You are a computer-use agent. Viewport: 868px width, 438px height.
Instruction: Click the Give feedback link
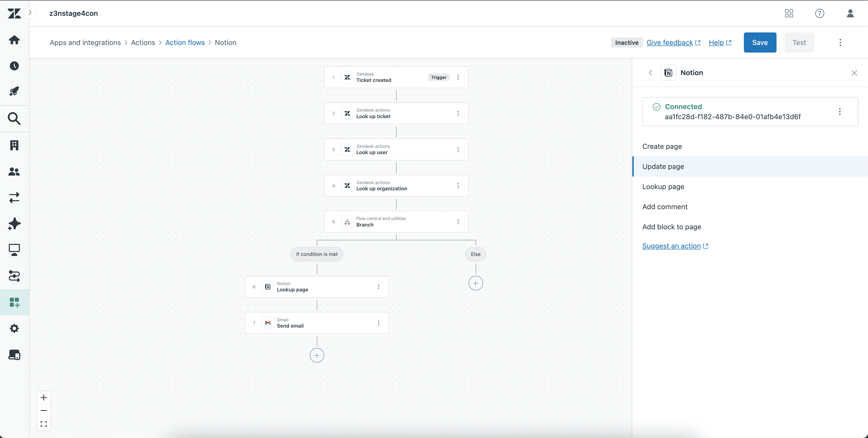(673, 42)
